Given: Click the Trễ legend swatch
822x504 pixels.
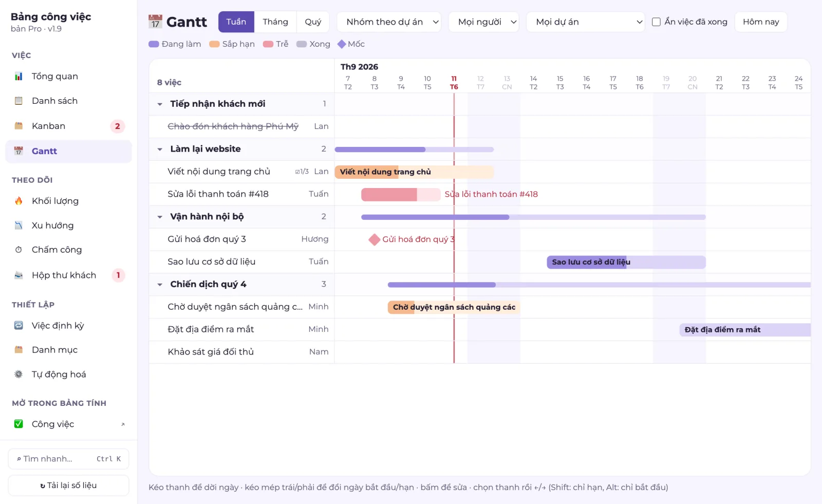Looking at the screenshot, I should (x=268, y=44).
